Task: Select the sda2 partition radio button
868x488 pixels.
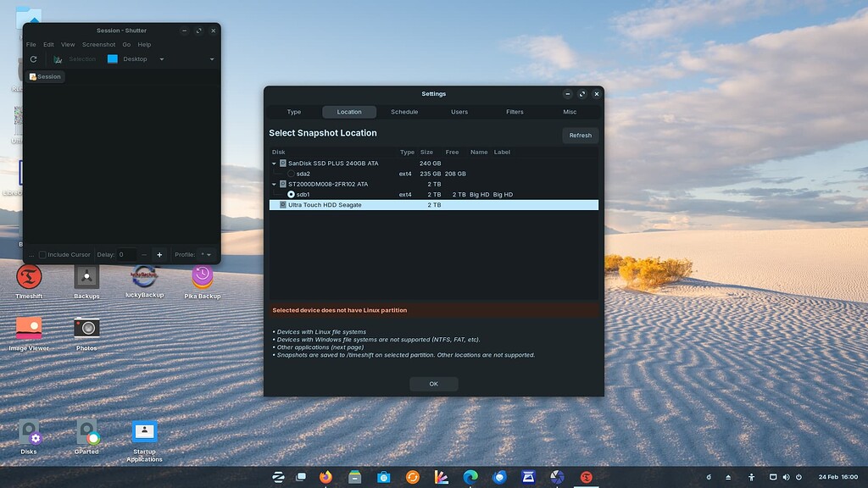Action: 291,174
